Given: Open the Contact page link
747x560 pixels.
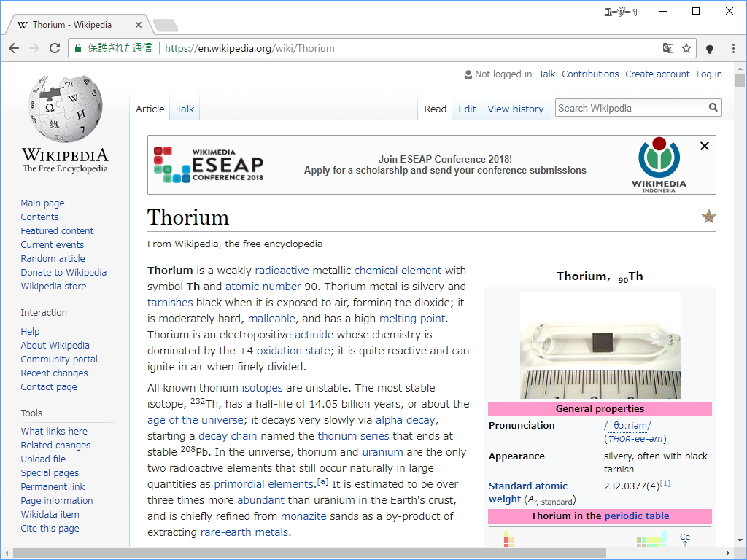Looking at the screenshot, I should tap(49, 386).
